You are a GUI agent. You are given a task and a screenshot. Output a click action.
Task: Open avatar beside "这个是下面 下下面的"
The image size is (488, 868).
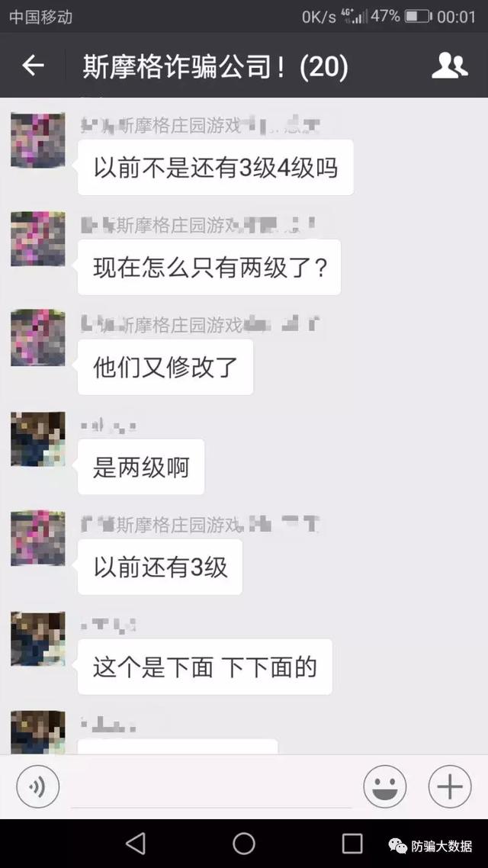click(37, 639)
